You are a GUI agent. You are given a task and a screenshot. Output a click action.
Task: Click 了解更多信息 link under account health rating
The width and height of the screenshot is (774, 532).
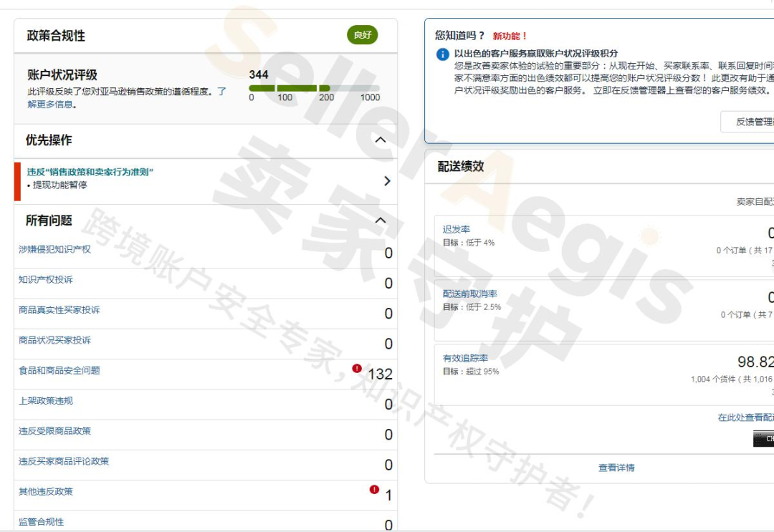(x=52, y=105)
